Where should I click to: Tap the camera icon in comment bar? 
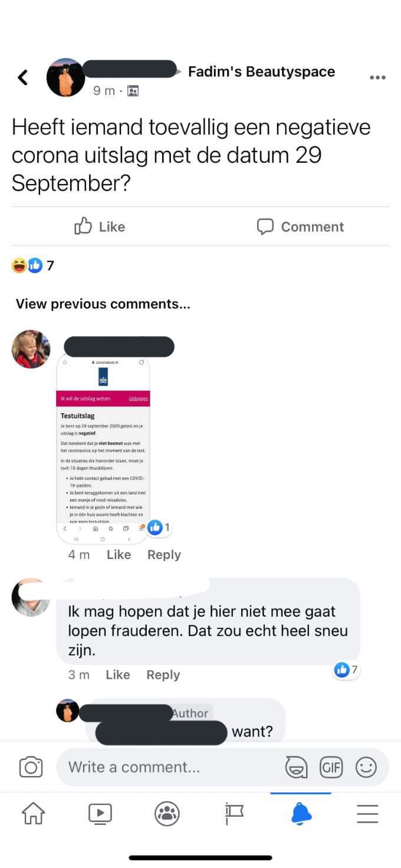(31, 767)
